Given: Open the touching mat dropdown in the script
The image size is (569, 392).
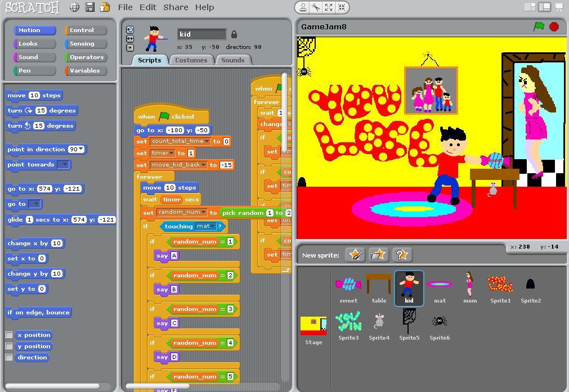Looking at the screenshot, I should (213, 226).
